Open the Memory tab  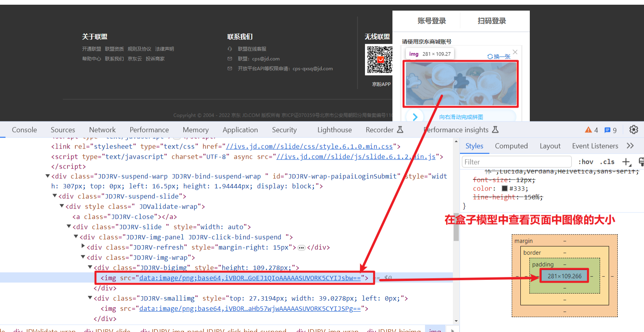[195, 130]
